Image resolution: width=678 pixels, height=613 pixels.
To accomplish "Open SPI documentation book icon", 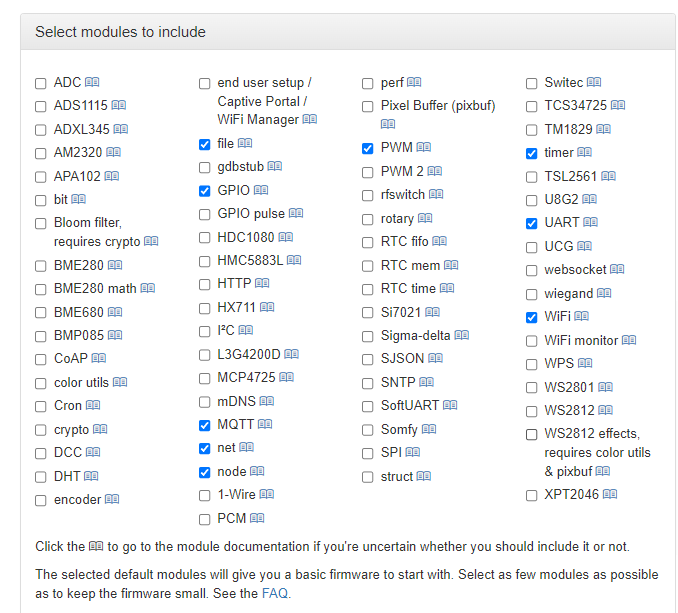I will click(x=413, y=452).
